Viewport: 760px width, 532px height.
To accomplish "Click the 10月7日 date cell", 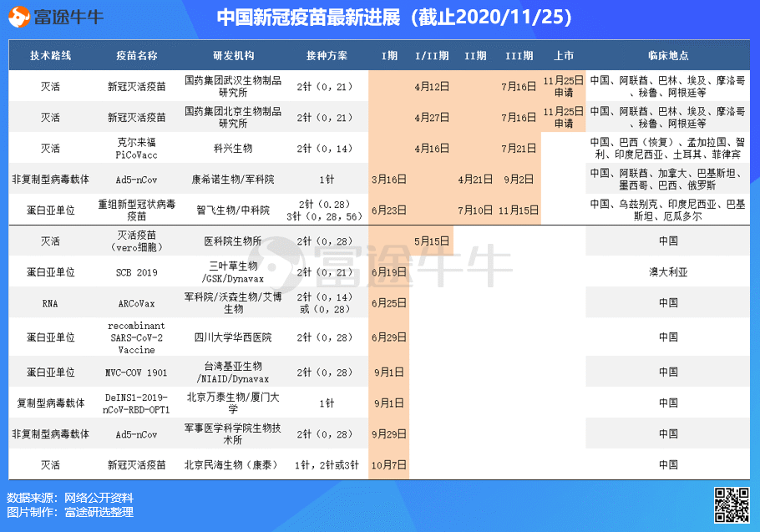I will tap(388, 465).
